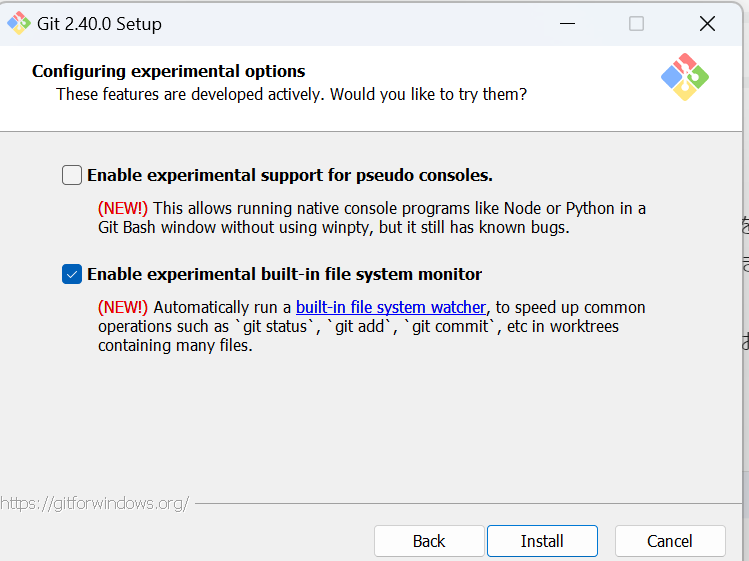The image size is (749, 561).
Task: Click the red (NEW!) tag under file system monitor
Action: click(x=123, y=307)
